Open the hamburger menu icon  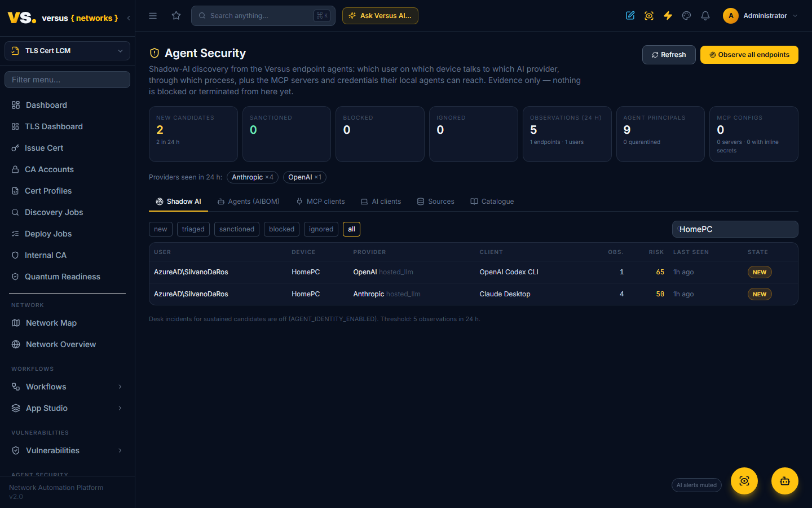tap(153, 16)
